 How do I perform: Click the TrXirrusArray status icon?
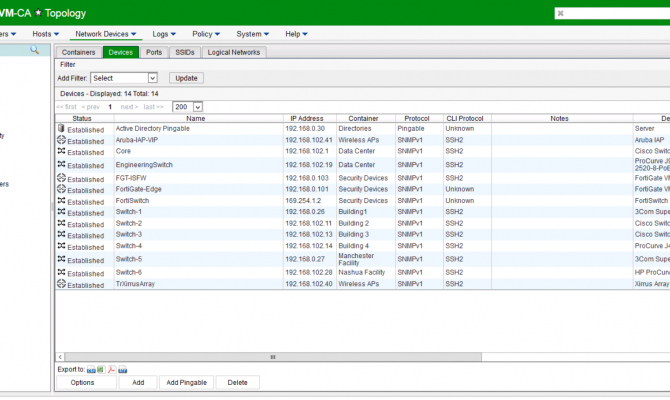61,284
